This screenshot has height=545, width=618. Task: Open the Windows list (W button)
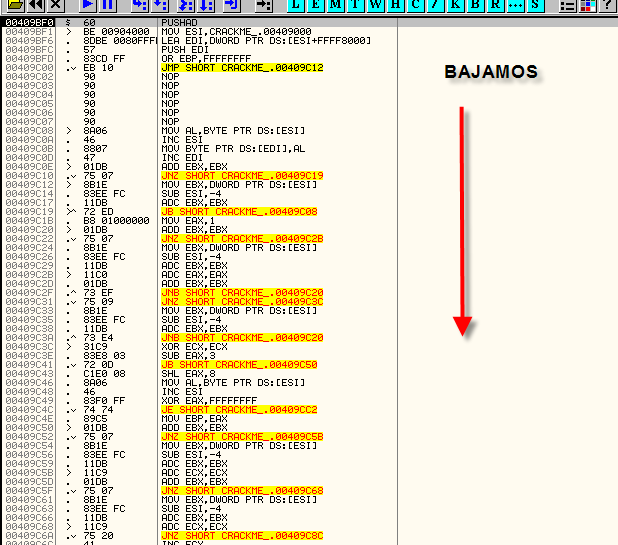[x=373, y=6]
